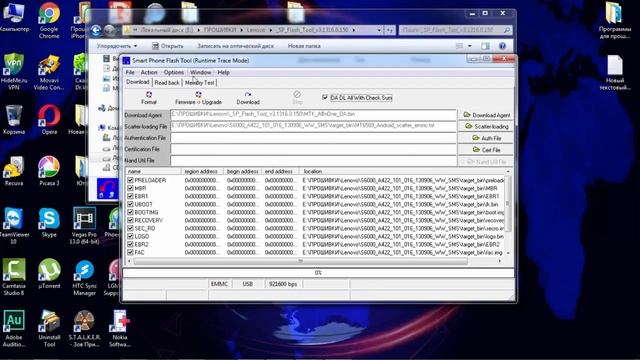Image resolution: width=640 pixels, height=360 pixels.
Task: Uncheck the RECOVERY partition checkbox
Action: click(x=130, y=220)
